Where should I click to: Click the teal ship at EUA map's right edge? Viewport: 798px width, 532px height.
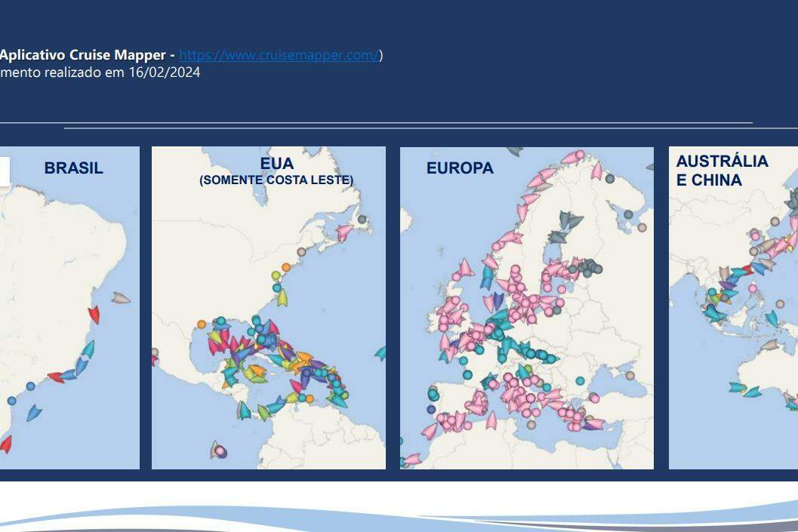point(381,352)
